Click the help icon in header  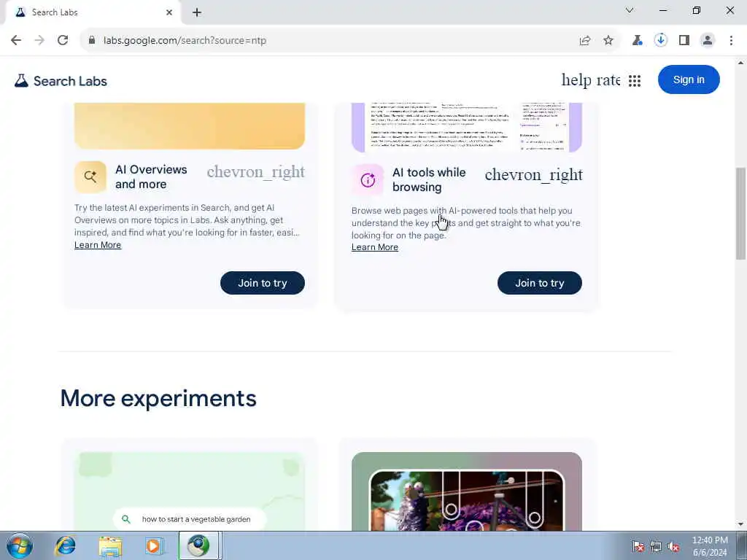576,80
